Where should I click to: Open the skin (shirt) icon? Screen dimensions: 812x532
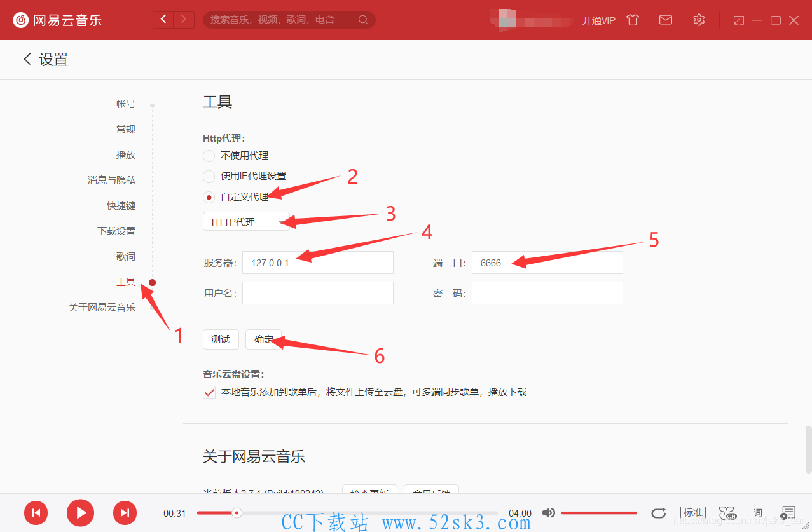point(632,20)
